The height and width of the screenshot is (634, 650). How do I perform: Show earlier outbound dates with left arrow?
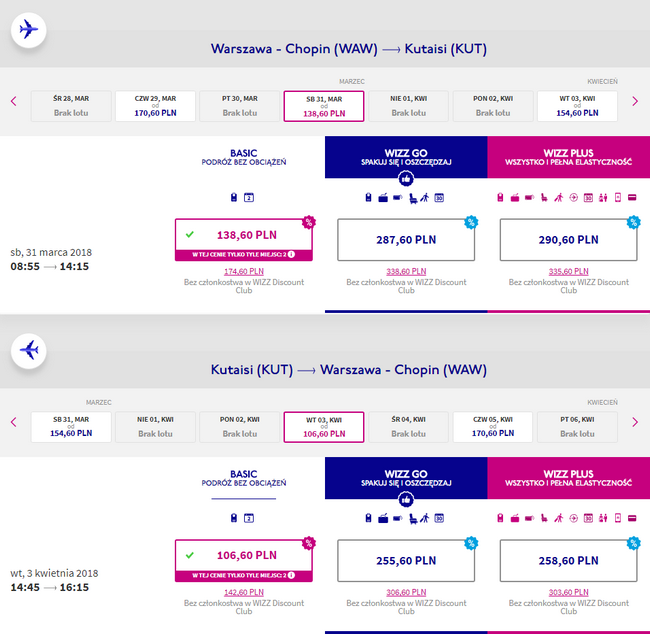click(x=14, y=101)
